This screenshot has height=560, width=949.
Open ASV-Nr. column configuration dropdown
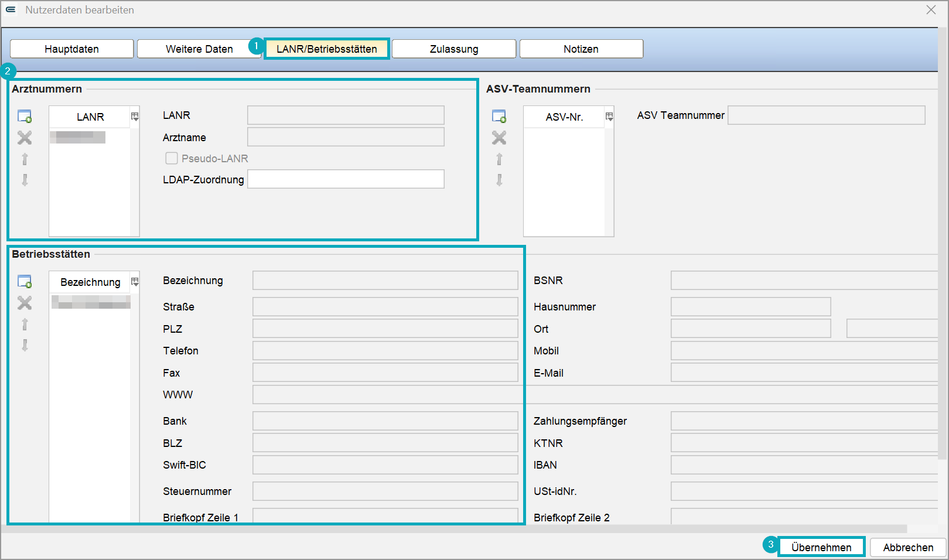pos(609,117)
